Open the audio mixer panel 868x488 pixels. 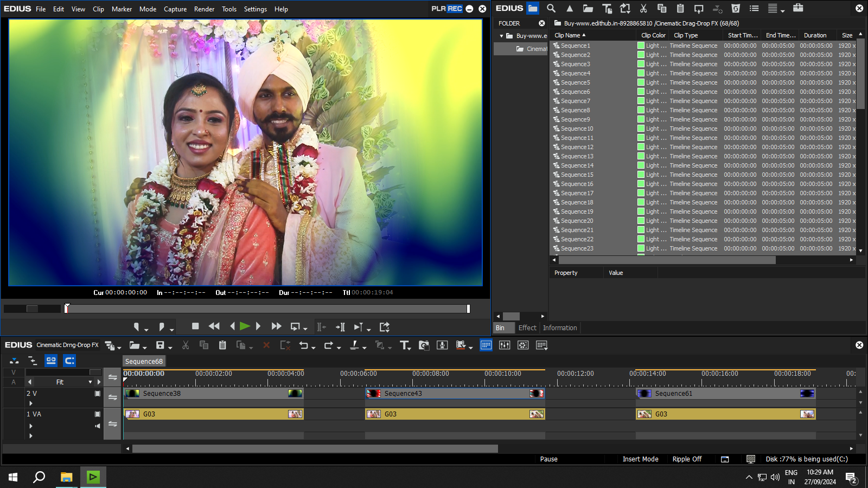505,345
